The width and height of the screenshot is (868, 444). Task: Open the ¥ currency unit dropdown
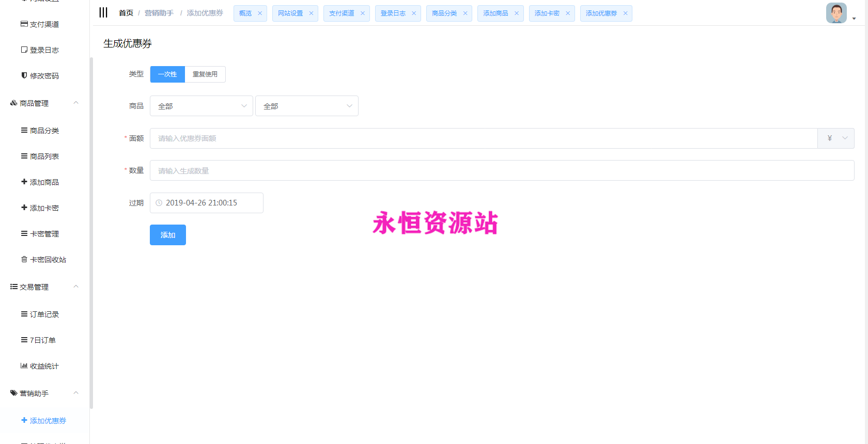click(x=836, y=138)
